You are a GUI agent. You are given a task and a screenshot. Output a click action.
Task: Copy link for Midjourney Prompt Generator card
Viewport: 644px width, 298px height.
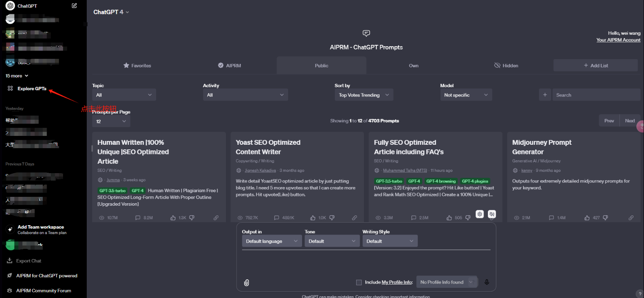[631, 218]
